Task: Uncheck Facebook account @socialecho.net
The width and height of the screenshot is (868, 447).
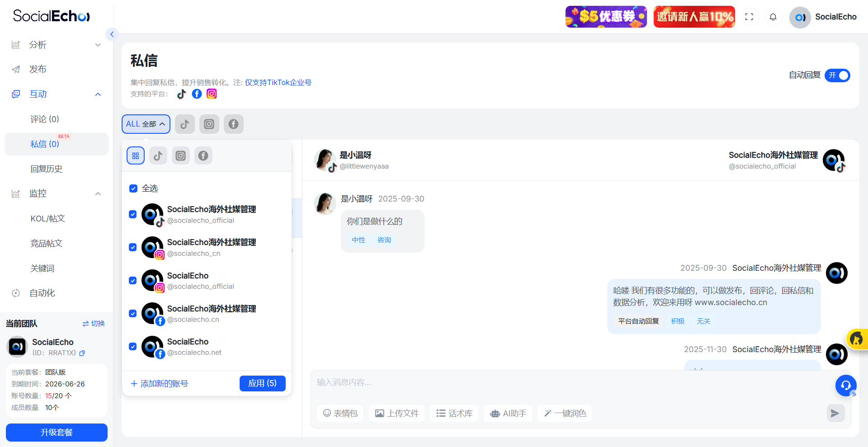Action: [133, 347]
